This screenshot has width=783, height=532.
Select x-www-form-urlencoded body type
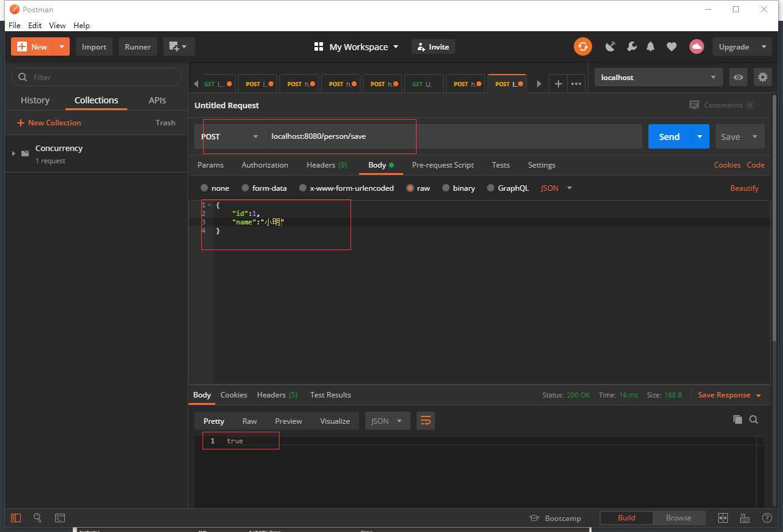[303, 188]
